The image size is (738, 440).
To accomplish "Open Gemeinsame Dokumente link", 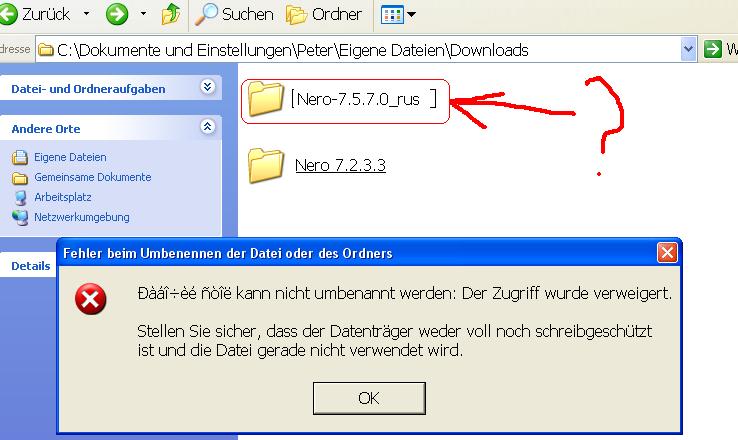I will 92,177.
